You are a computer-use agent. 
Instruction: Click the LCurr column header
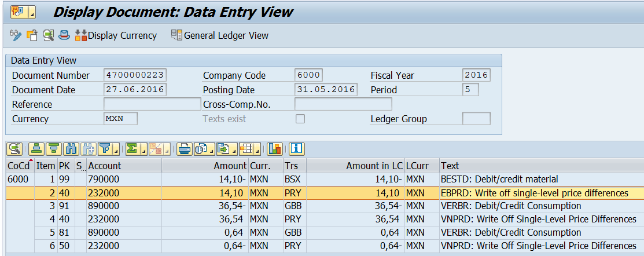click(422, 166)
